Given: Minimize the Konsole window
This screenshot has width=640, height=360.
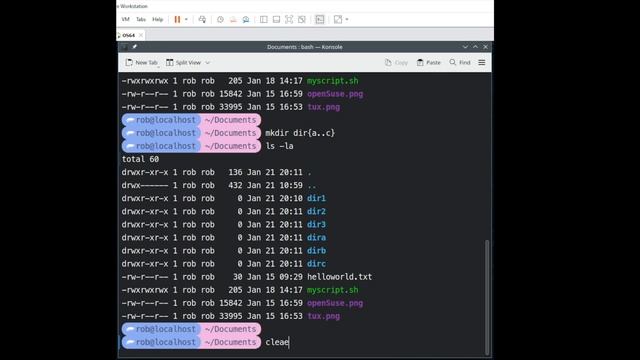Looking at the screenshot, I should tap(465, 47).
